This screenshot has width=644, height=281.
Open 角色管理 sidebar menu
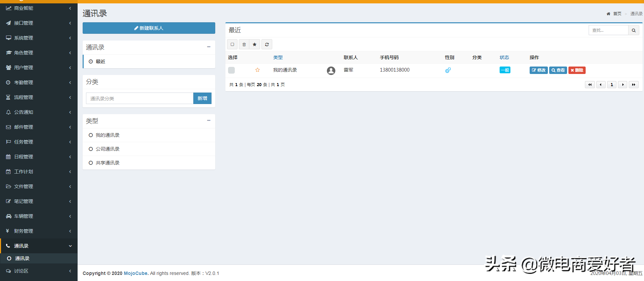point(39,53)
